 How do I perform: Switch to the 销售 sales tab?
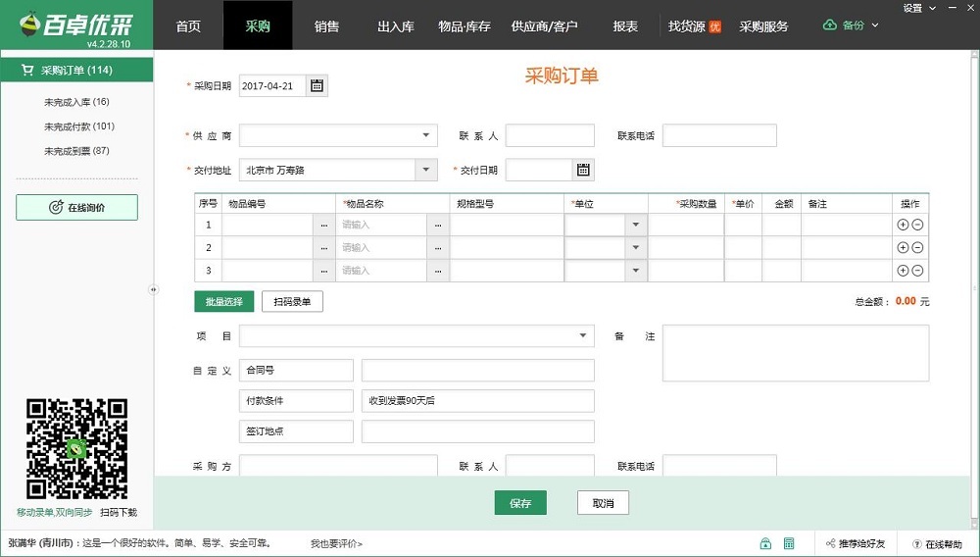click(327, 25)
